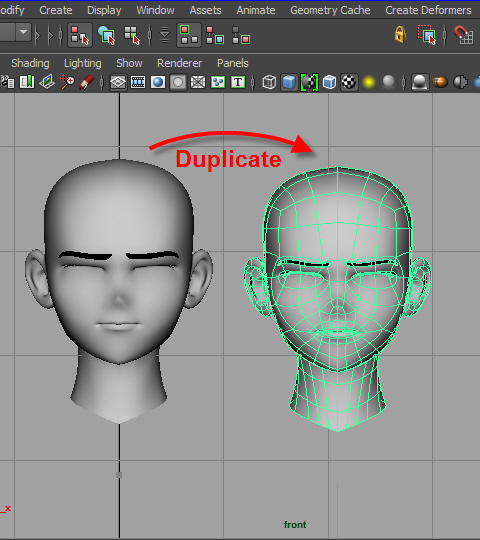
Task: Open the Create Deformers menu
Action: 428,10
